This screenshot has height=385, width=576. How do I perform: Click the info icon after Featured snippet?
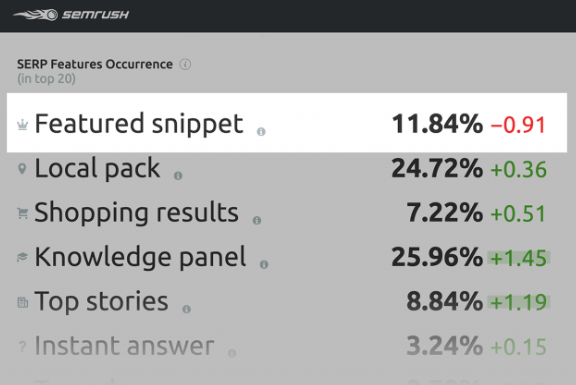coord(261,132)
